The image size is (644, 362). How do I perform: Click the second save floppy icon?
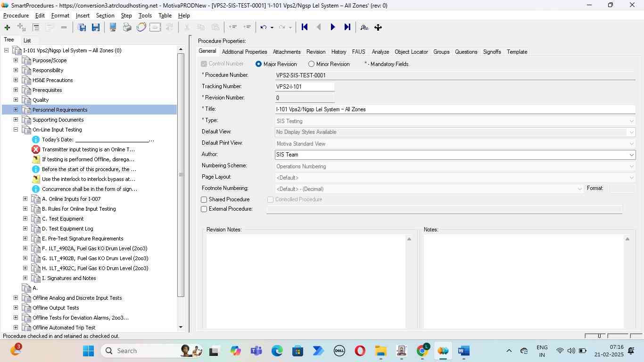click(x=96, y=27)
